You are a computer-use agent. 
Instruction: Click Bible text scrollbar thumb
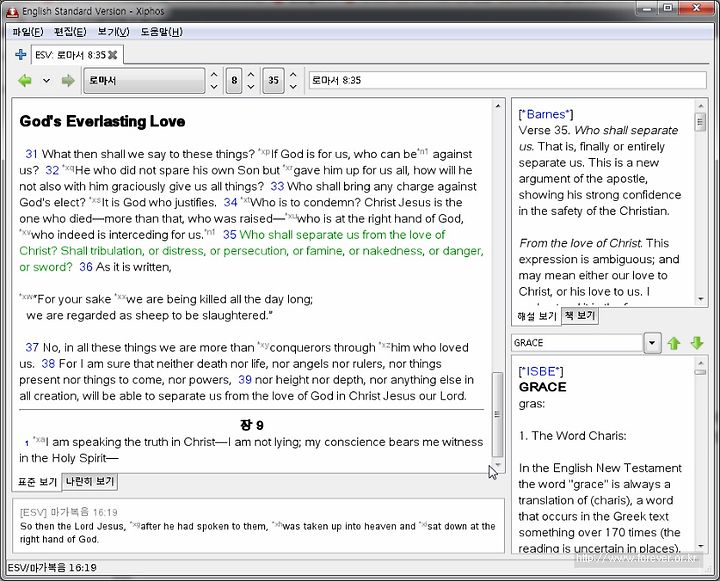(497, 414)
